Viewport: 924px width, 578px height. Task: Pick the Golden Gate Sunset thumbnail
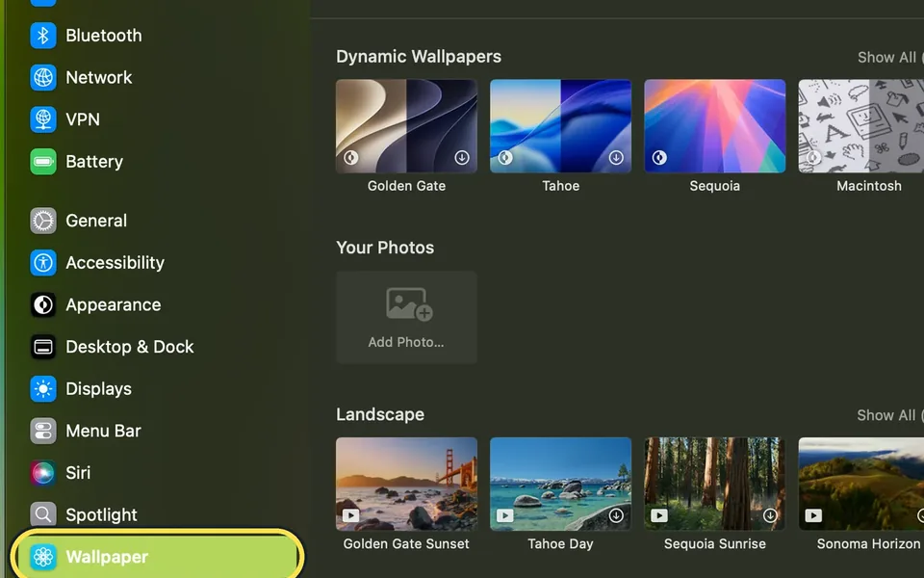[x=406, y=484]
